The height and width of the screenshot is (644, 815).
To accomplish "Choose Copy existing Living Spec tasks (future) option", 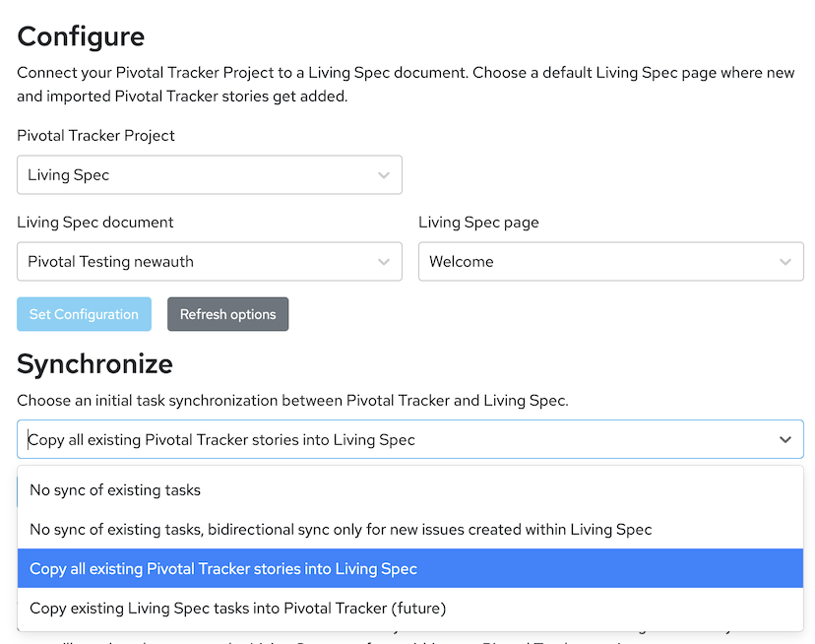I will coord(410,609).
